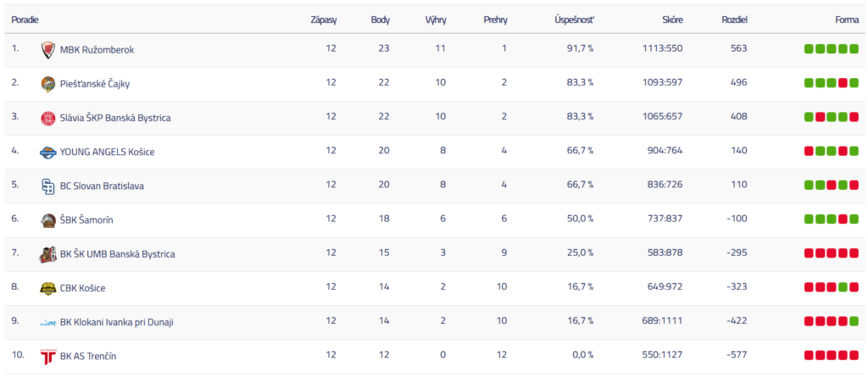Click the Slávia ŠKP Banská Bystrica logo
The width and height of the screenshot is (868, 389).
[48, 118]
